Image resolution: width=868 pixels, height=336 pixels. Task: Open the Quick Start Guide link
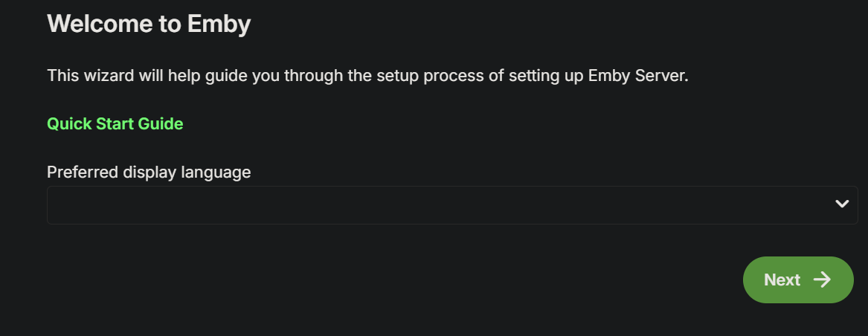115,123
